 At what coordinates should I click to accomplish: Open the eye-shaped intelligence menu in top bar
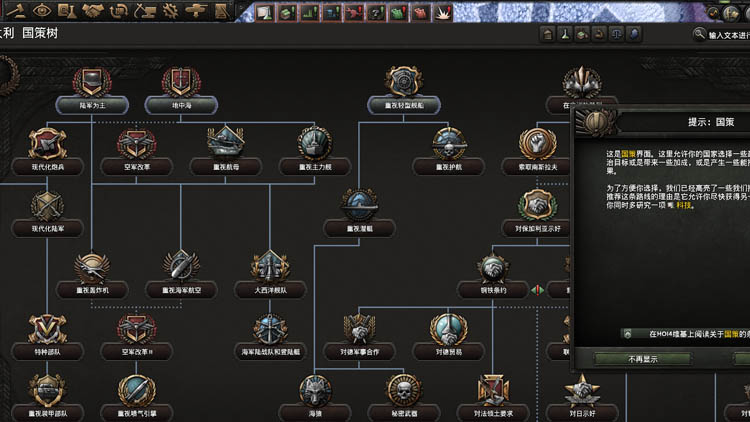[x=40, y=11]
